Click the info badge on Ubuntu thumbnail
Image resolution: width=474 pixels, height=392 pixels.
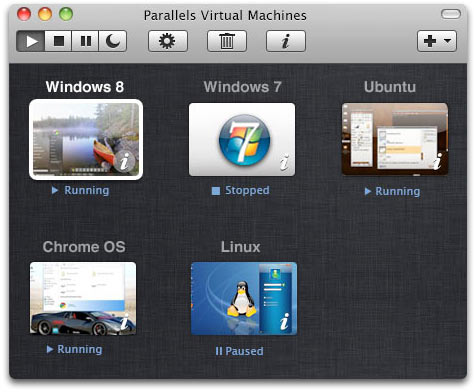point(437,161)
